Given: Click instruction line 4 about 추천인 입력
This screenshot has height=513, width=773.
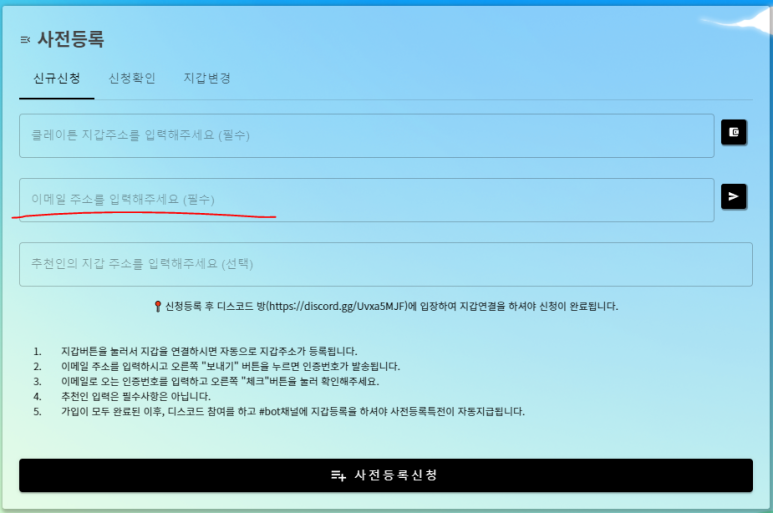Looking at the screenshot, I should (x=136, y=397).
